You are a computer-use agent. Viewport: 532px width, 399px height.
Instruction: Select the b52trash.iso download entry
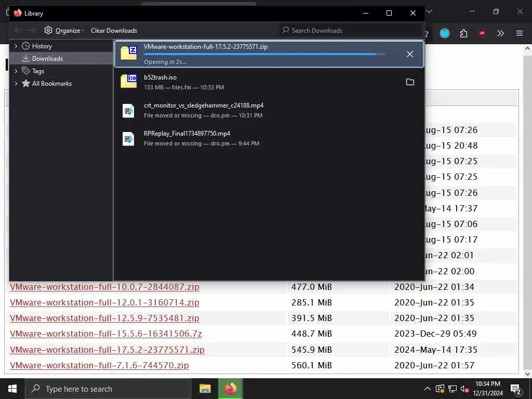point(269,82)
